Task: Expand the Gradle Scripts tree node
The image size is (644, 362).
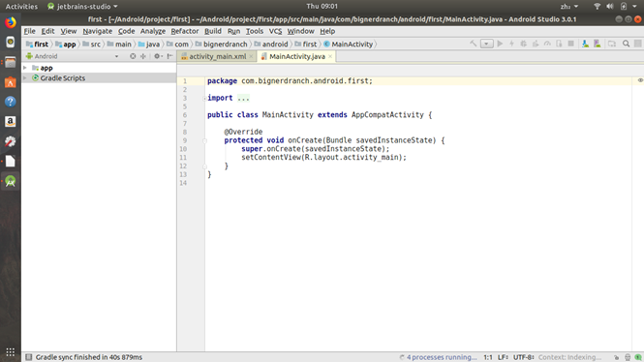Action: tap(25, 78)
